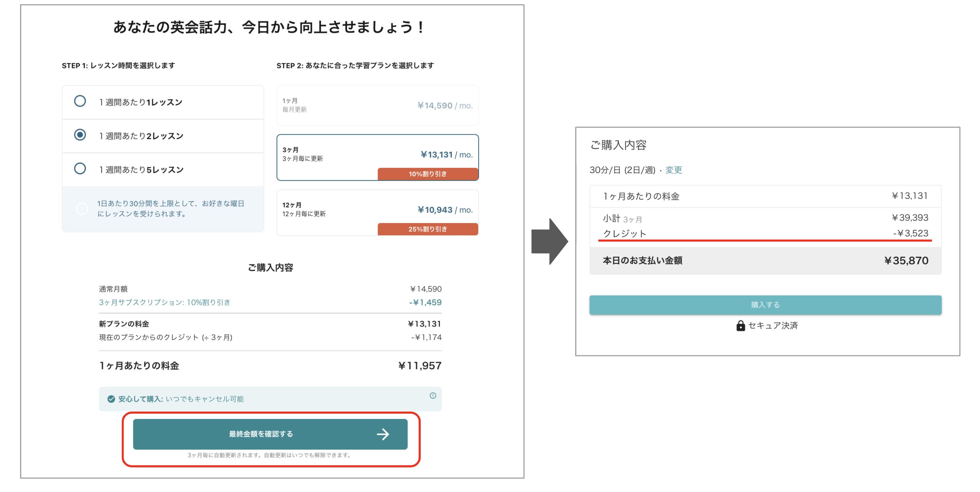The width and height of the screenshot is (980, 492).
Task: Click the 小計 ¥39,393 amount
Action: [x=910, y=218]
